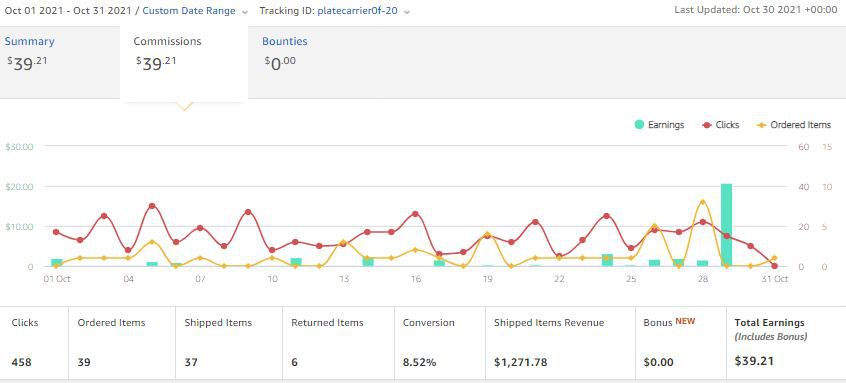Click the Clicks data point on Oct 31

point(775,266)
